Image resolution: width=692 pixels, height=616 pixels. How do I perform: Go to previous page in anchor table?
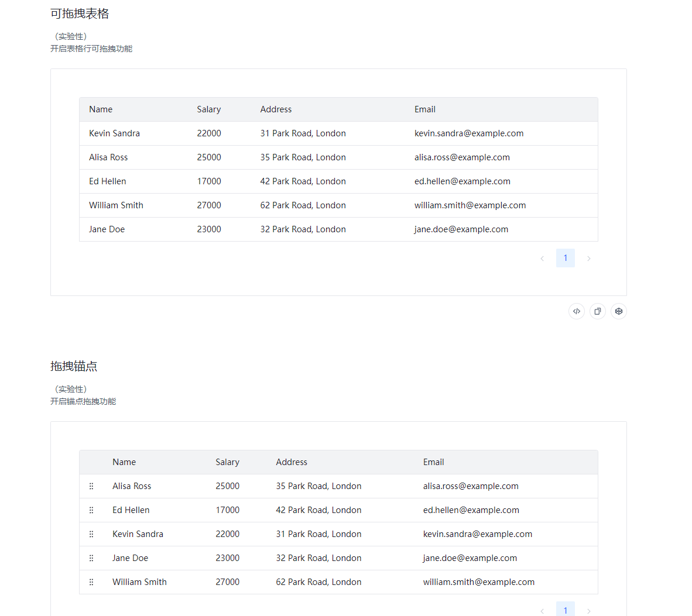click(x=542, y=611)
